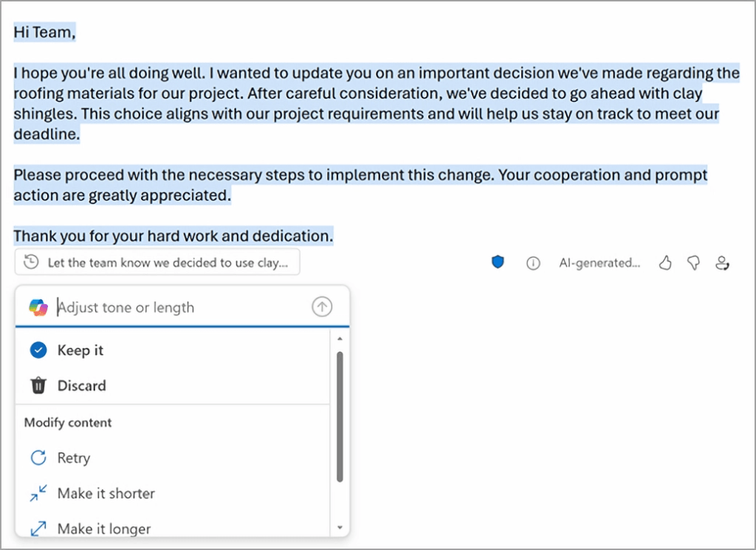Image resolution: width=756 pixels, height=550 pixels.
Task: Open the info circle icon
Action: pos(533,264)
